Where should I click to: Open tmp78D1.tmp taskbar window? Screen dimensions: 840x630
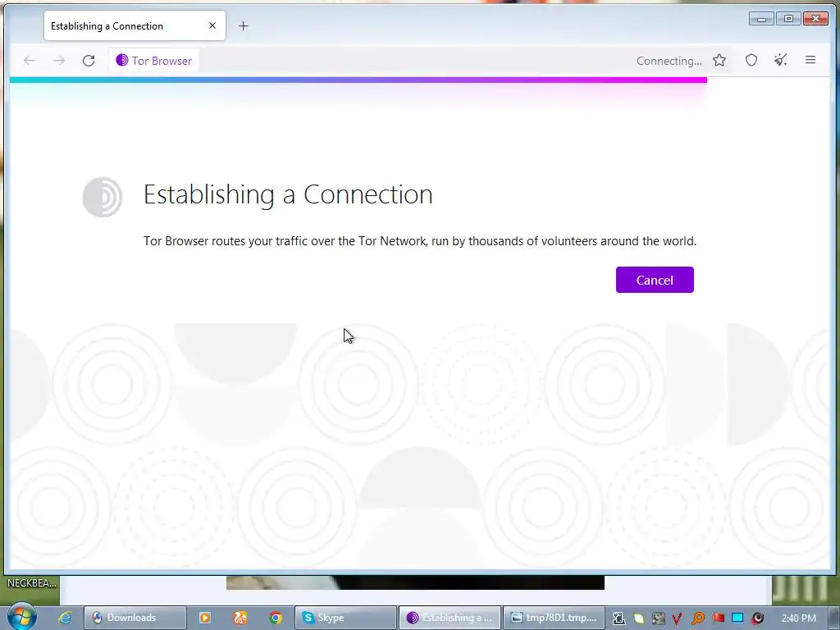point(554,618)
